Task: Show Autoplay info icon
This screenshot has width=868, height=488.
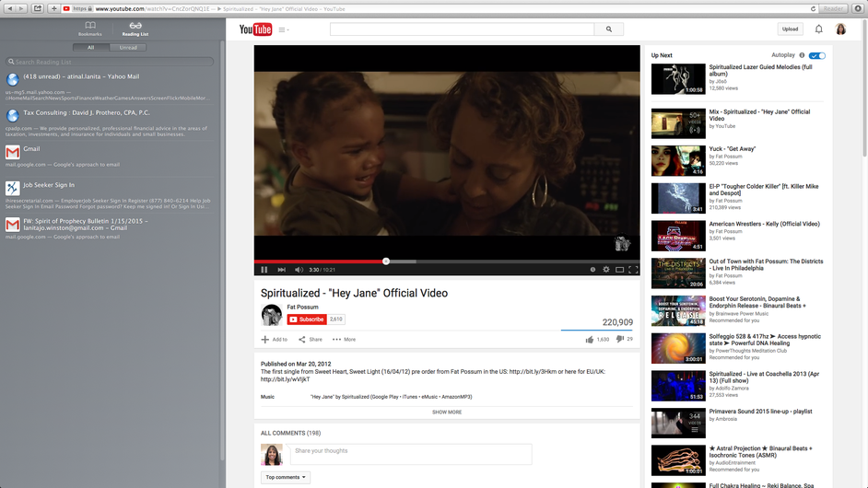Action: click(x=802, y=55)
